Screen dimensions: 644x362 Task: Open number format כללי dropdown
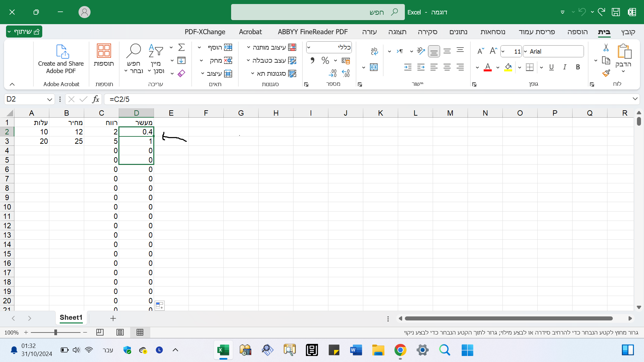(x=309, y=47)
